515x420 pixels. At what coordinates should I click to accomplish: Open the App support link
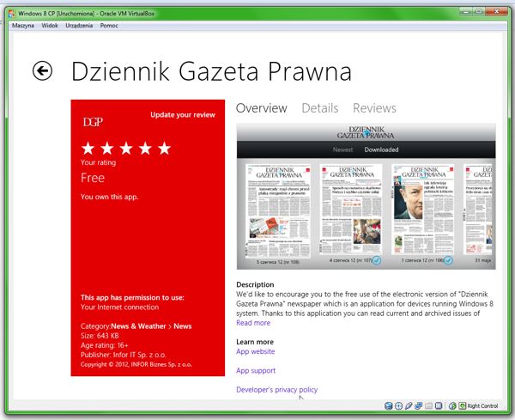256,371
